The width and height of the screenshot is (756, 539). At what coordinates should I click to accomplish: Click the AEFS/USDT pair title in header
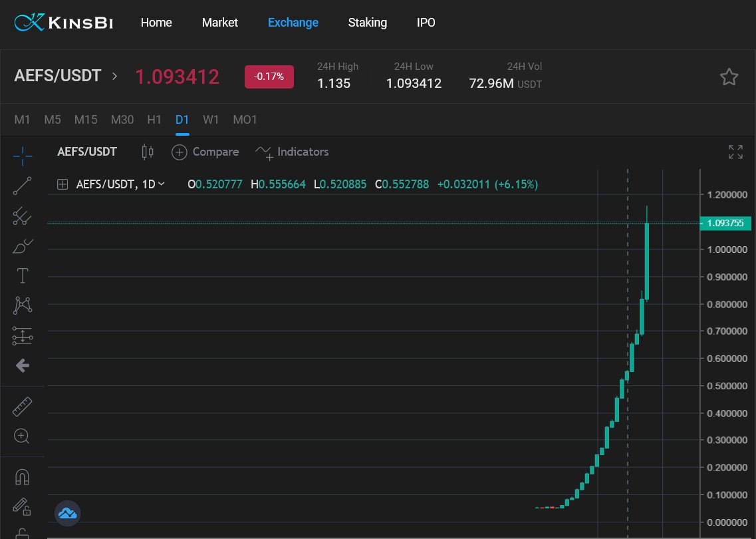pyautogui.click(x=58, y=76)
